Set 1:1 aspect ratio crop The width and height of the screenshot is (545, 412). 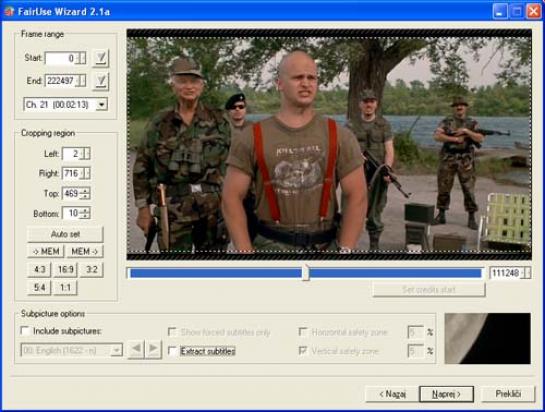click(65, 288)
